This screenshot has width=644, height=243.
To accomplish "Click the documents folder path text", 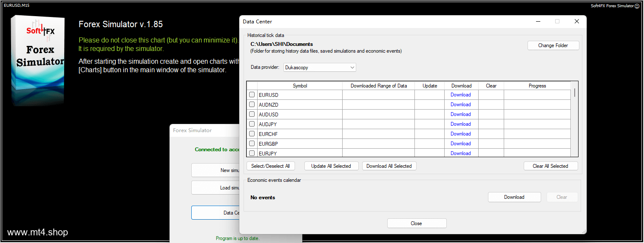I will (281, 44).
